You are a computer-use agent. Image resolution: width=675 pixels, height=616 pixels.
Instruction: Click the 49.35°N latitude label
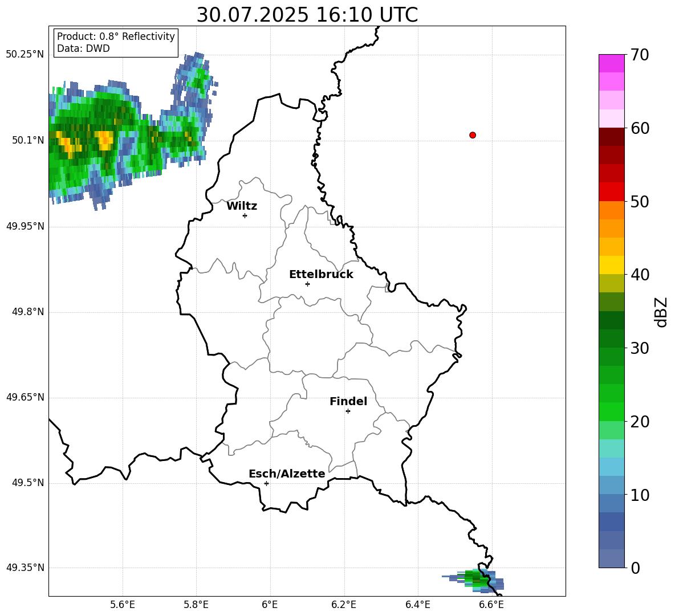coord(25,568)
